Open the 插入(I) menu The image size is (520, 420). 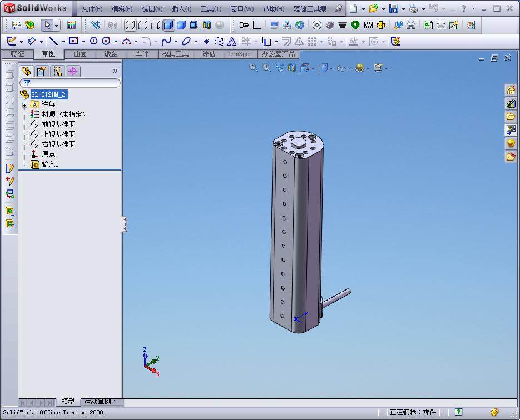pos(181,9)
